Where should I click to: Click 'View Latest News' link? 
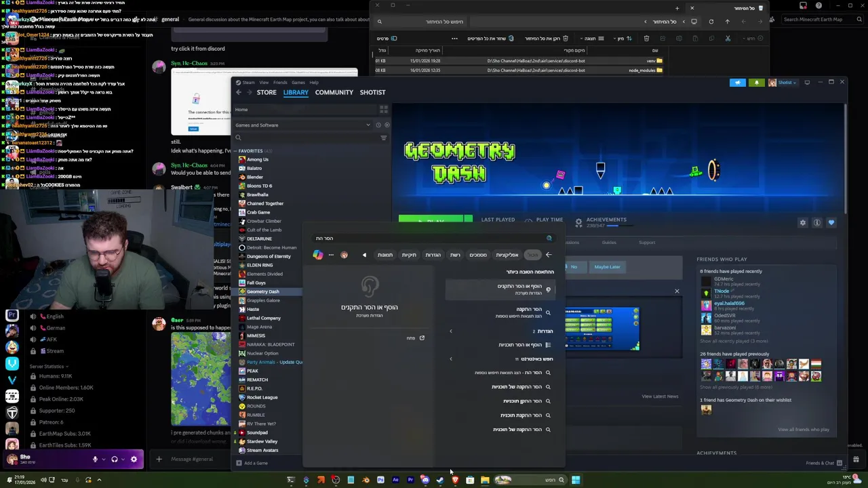pyautogui.click(x=660, y=396)
